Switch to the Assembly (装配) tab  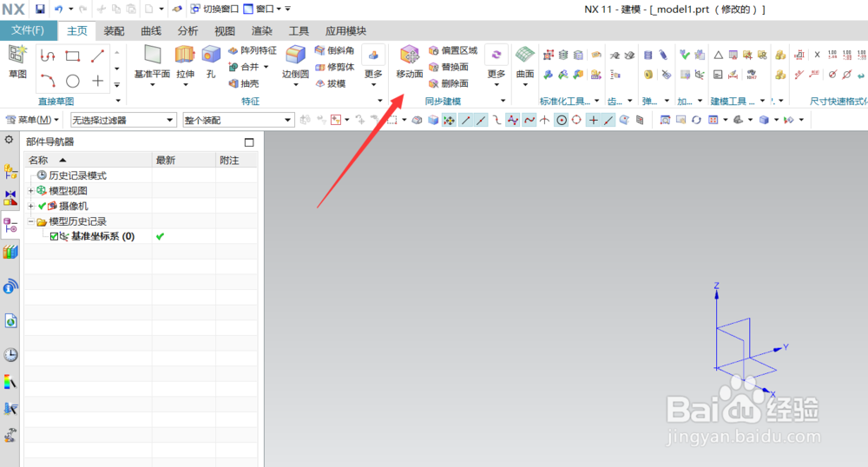click(114, 31)
